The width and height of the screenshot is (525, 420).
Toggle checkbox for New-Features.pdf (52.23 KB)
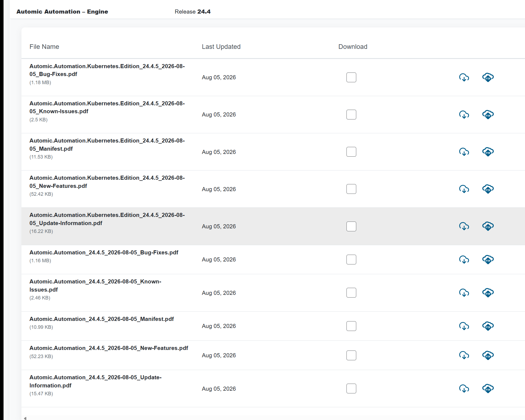pyautogui.click(x=351, y=355)
